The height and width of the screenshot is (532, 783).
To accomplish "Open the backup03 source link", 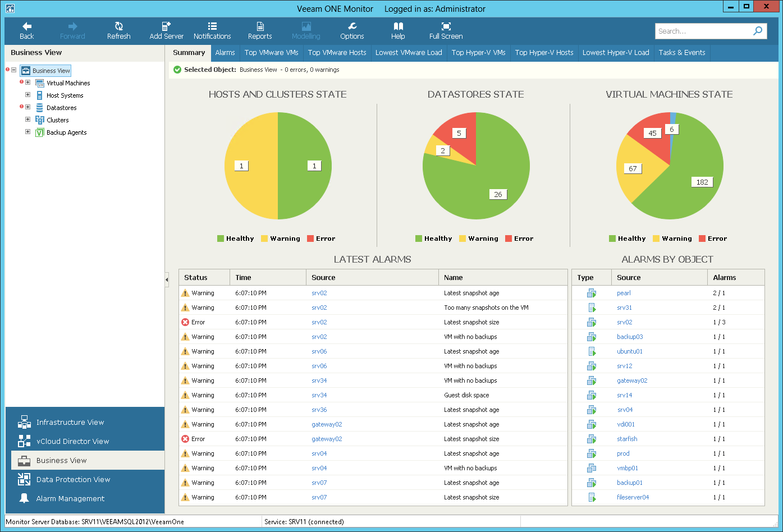I will [630, 337].
